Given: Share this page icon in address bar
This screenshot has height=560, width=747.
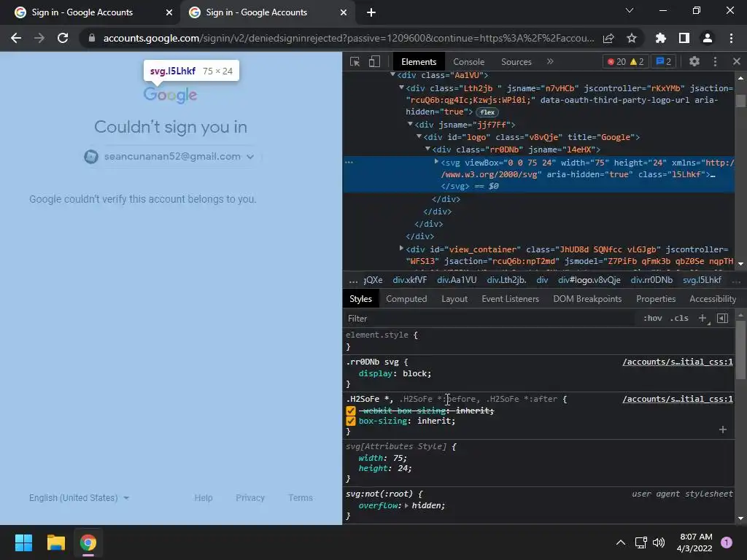Looking at the screenshot, I should tap(608, 38).
